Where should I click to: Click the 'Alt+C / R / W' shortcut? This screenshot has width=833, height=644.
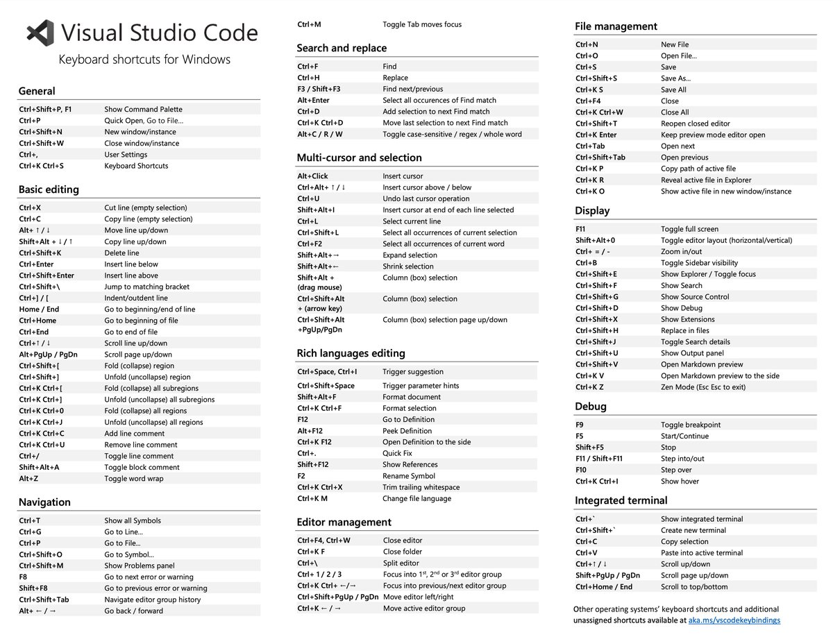(320, 134)
